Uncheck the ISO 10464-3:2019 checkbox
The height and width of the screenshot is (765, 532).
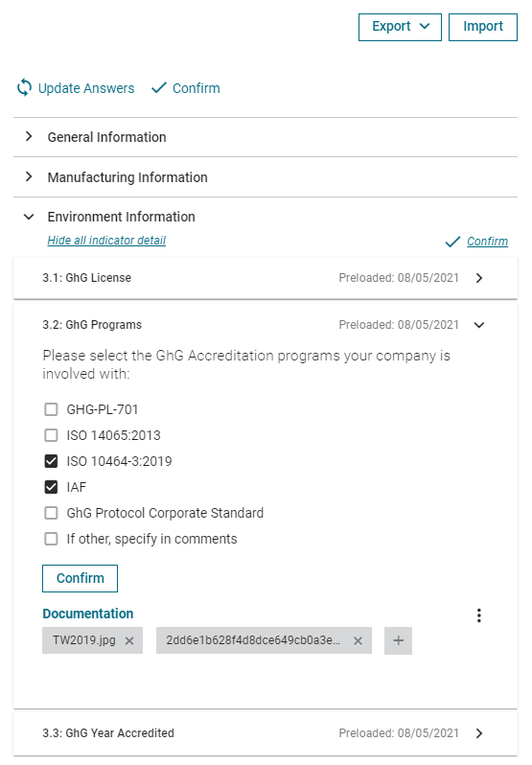[x=51, y=461]
